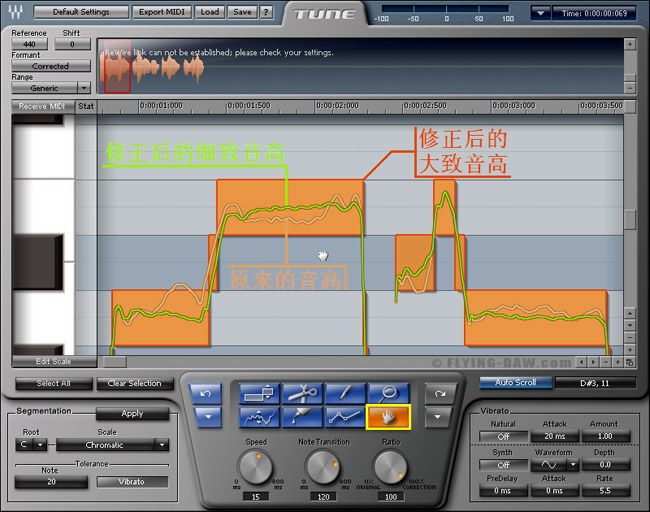This screenshot has width=650, height=512.
Task: Click the Natural Attack 20 ms field
Action: click(555, 436)
